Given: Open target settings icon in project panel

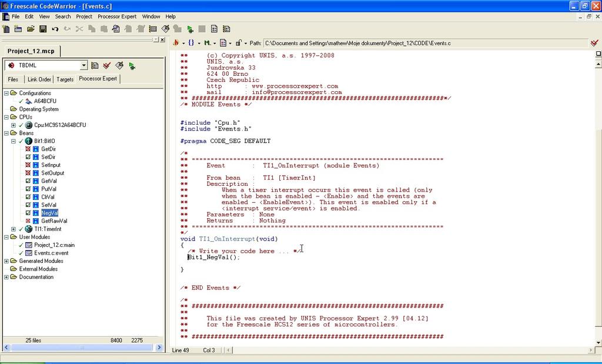Looking at the screenshot, I should click(95, 66).
